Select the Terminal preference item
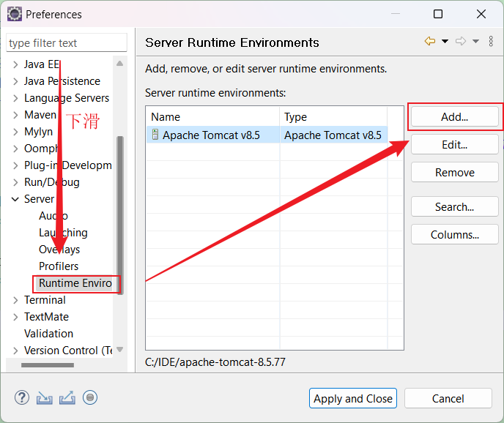Image resolution: width=504 pixels, height=423 pixels. 45,300
